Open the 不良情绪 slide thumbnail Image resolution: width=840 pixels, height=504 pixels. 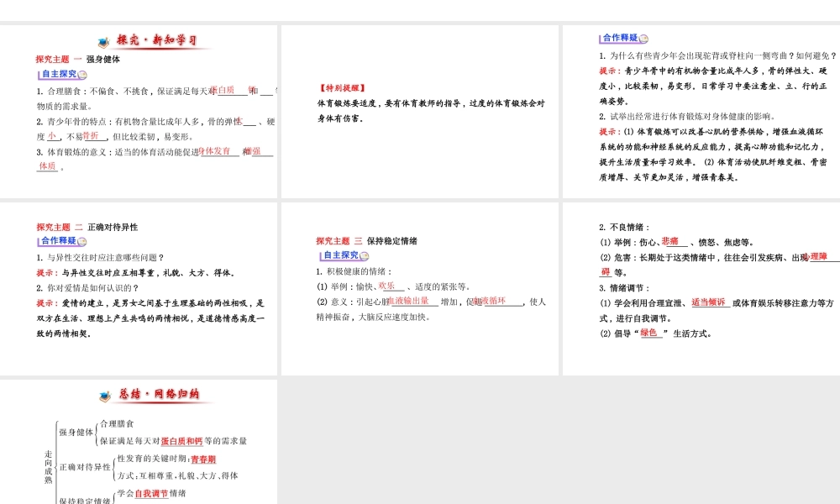click(701, 289)
